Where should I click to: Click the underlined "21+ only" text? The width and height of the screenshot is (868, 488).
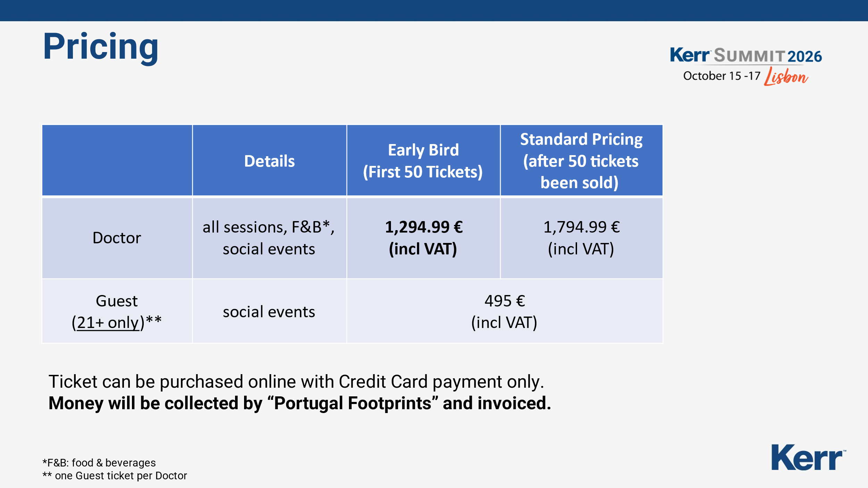coord(108,323)
